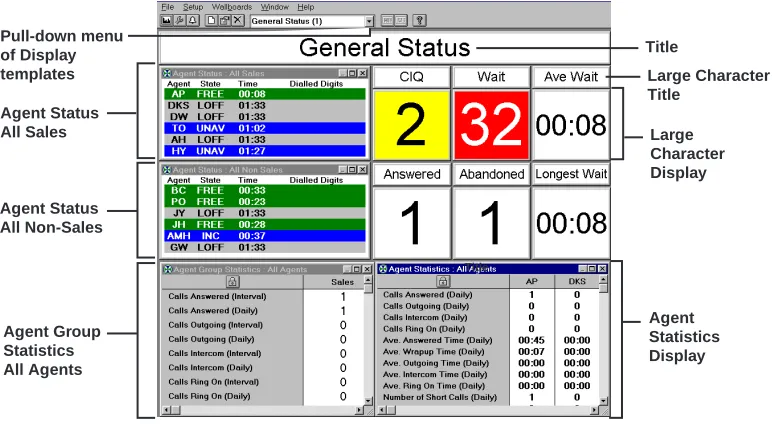Click the yellow CIQ tile showing 2
This screenshot has width=772, height=428.
(412, 125)
